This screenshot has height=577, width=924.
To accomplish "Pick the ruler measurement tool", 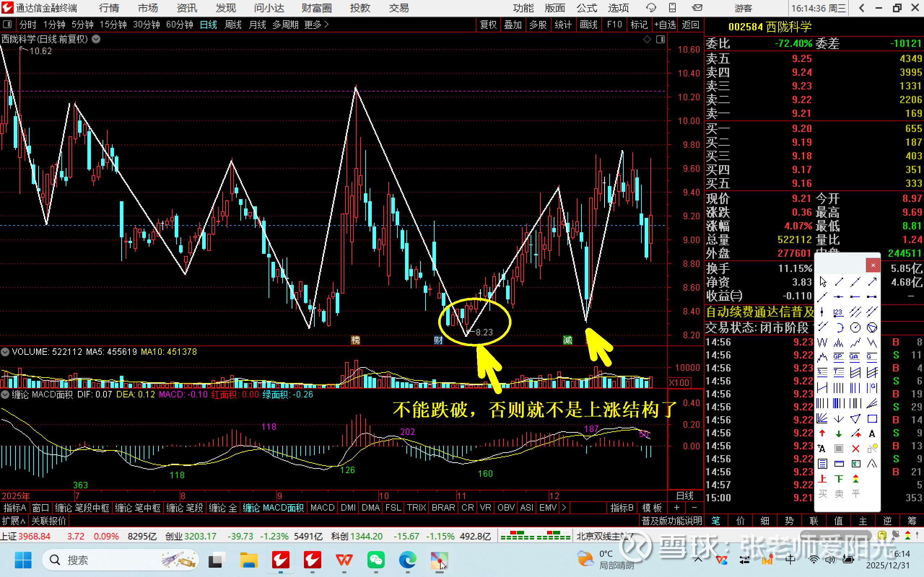I will pos(839,464).
